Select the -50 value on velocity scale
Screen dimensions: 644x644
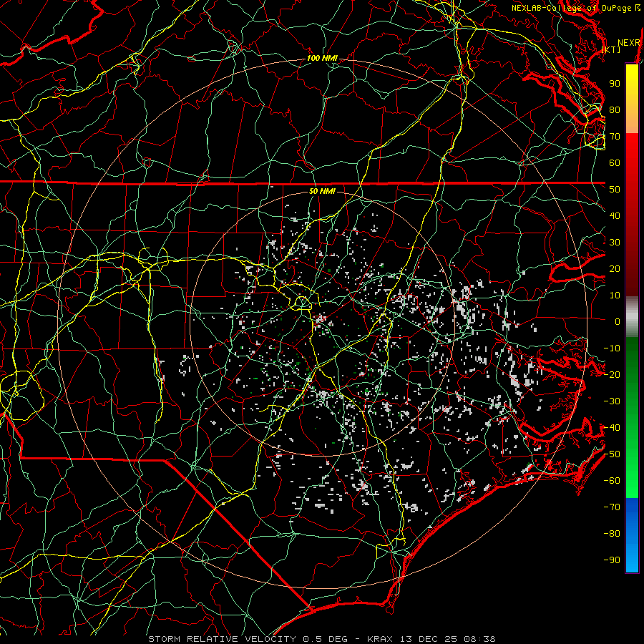click(x=612, y=454)
